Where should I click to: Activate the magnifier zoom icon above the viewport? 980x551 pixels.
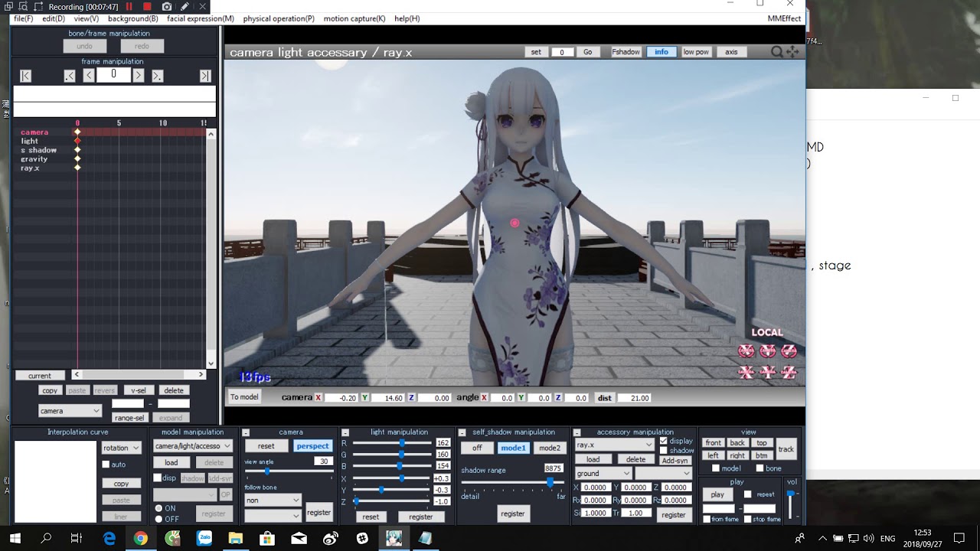(776, 52)
